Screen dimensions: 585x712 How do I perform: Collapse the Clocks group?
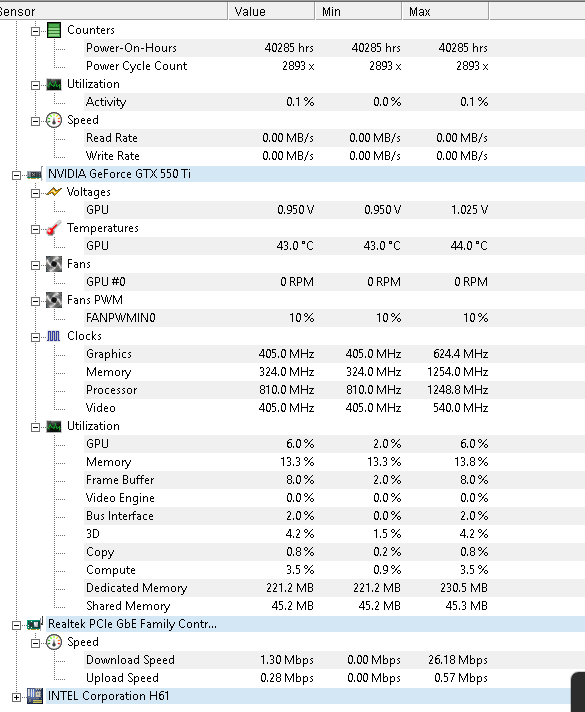(35, 337)
